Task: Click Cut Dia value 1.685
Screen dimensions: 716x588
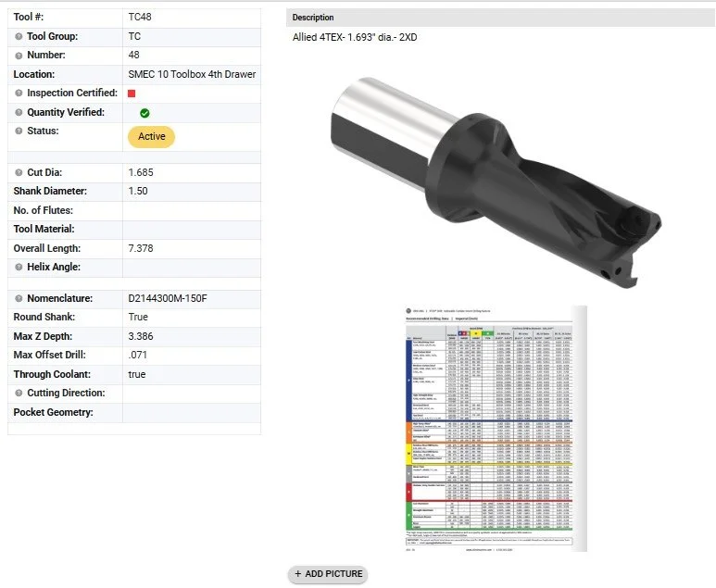Action: (141, 172)
